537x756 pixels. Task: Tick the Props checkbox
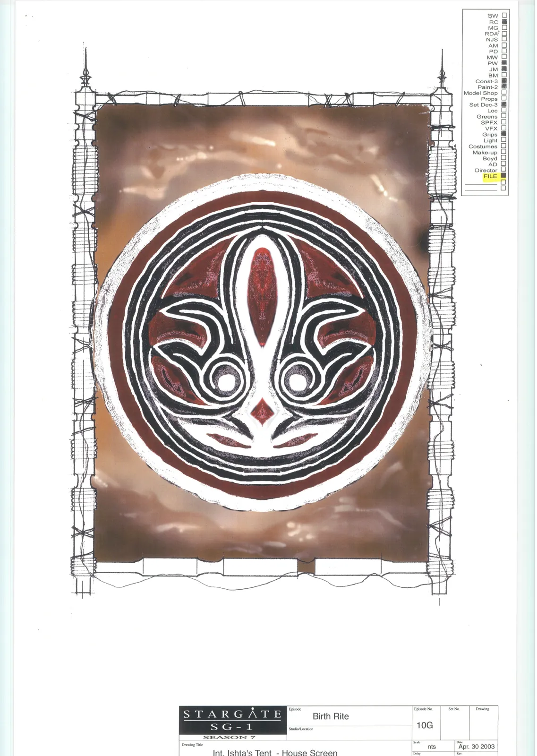coord(504,98)
